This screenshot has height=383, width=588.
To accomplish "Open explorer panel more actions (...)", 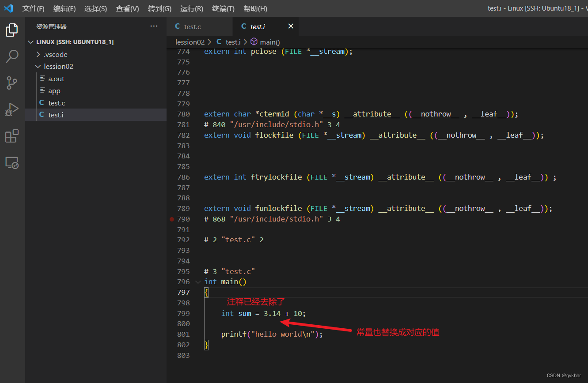I will pyautogui.click(x=154, y=26).
